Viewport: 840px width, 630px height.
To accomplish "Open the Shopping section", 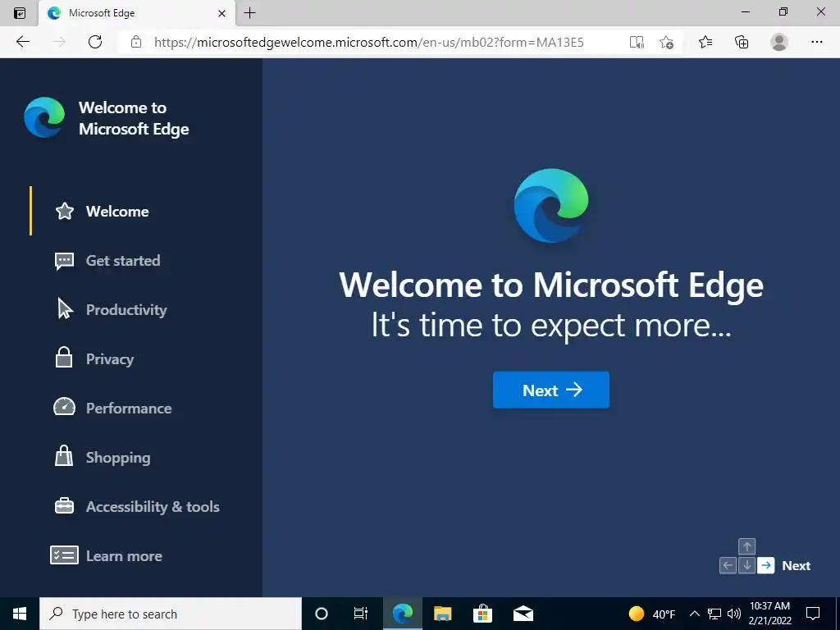I will (x=118, y=458).
